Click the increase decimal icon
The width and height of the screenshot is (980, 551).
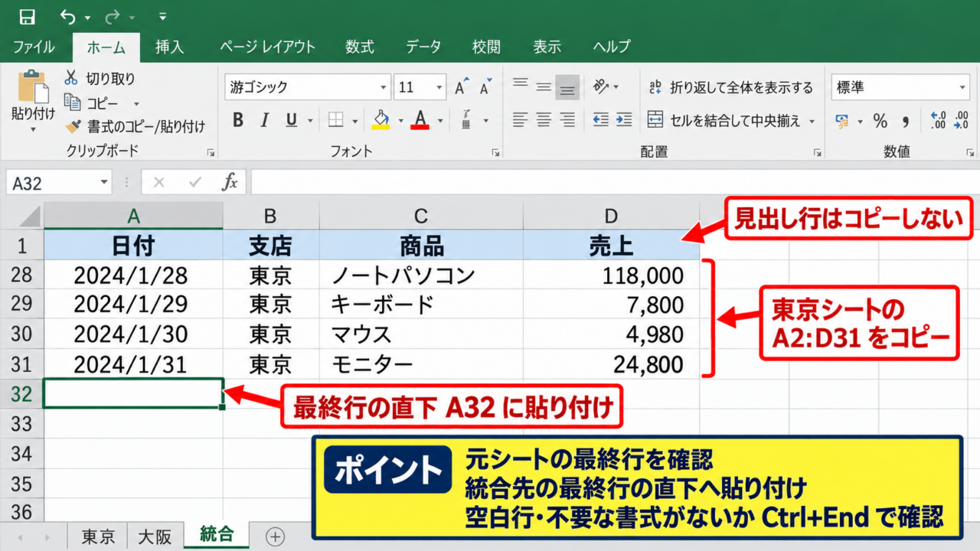tap(938, 121)
